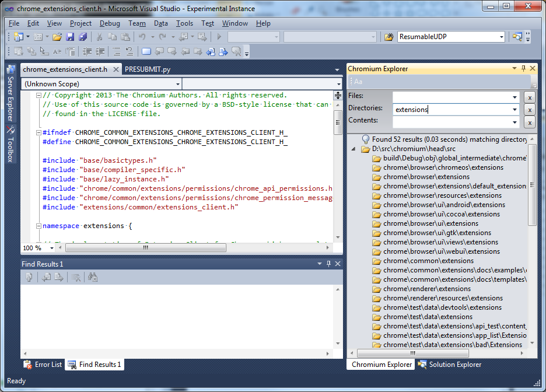Toggle match case 'Aa' in Chromium Explorer
This screenshot has height=392, width=546.
[x=358, y=82]
